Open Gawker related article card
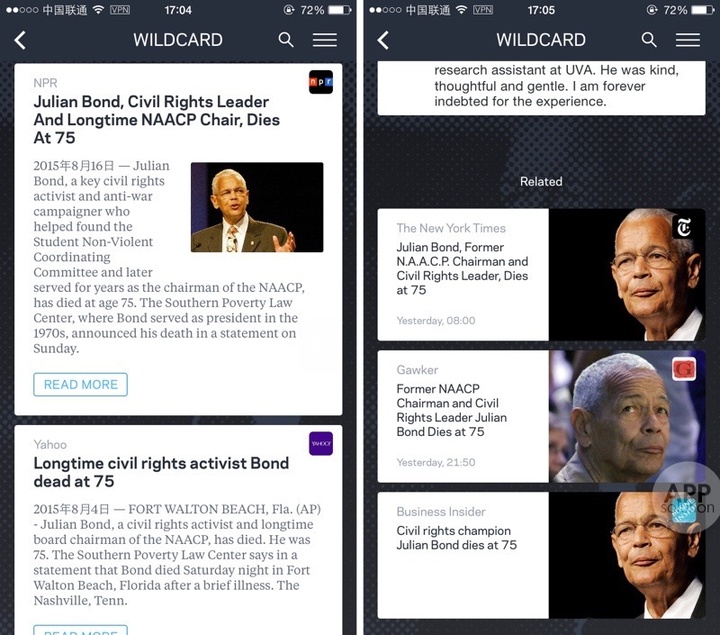720x635 pixels. click(x=541, y=416)
